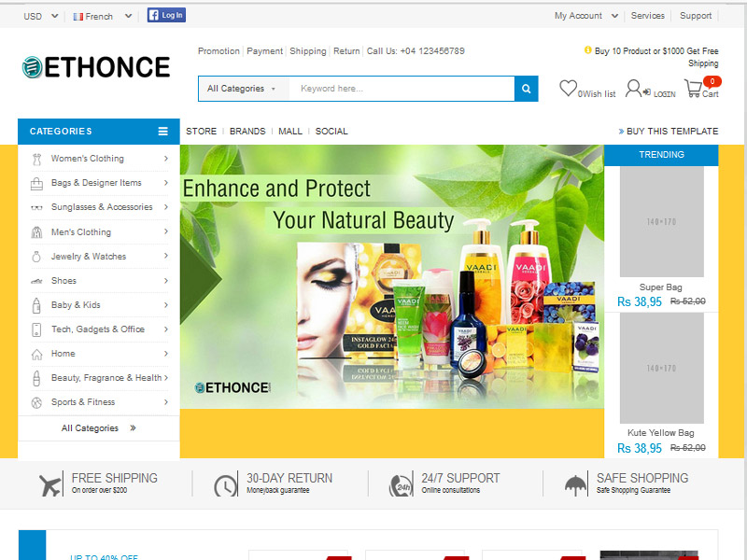
Task: Click the info icon beside free shipping notice
Action: click(588, 50)
